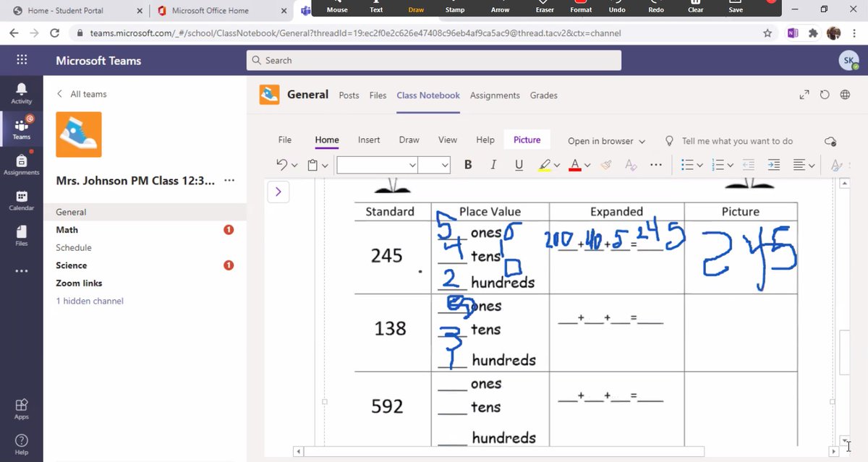Reload the browser page

click(54, 33)
